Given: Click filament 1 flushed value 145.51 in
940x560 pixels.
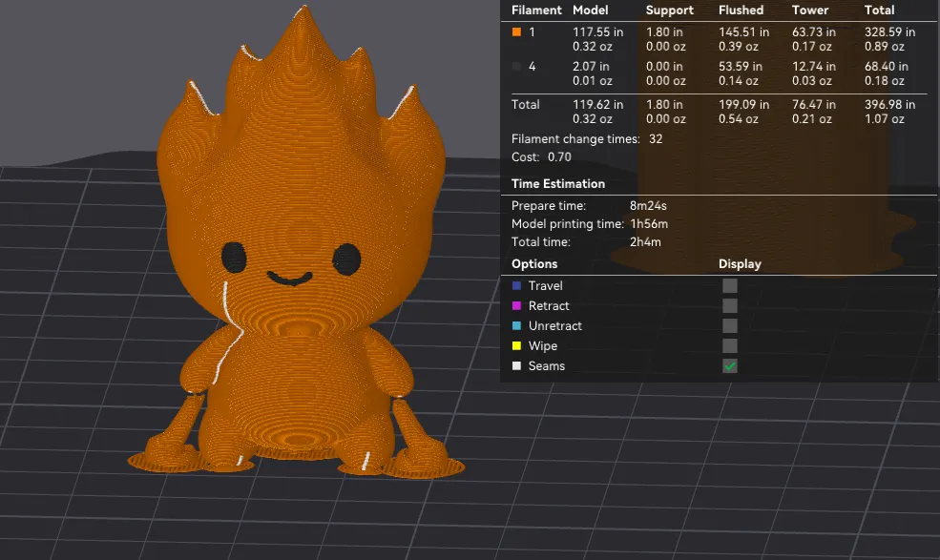Looking at the screenshot, I should (x=744, y=32).
